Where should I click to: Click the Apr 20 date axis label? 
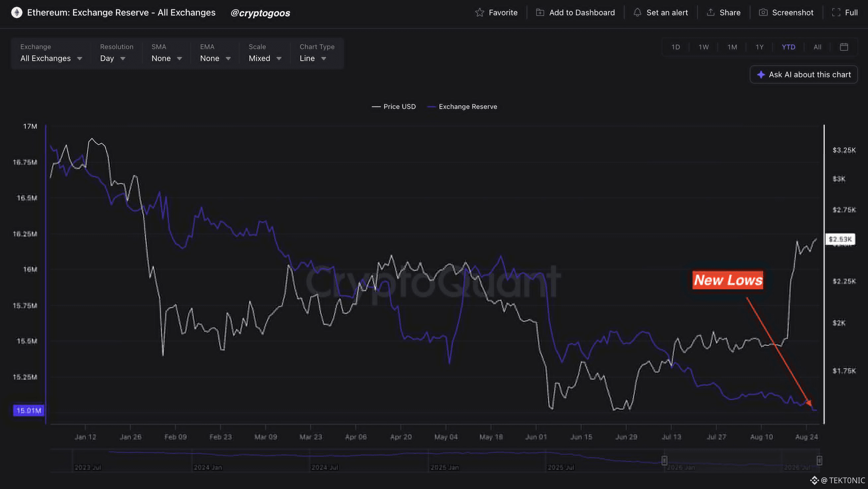point(401,437)
